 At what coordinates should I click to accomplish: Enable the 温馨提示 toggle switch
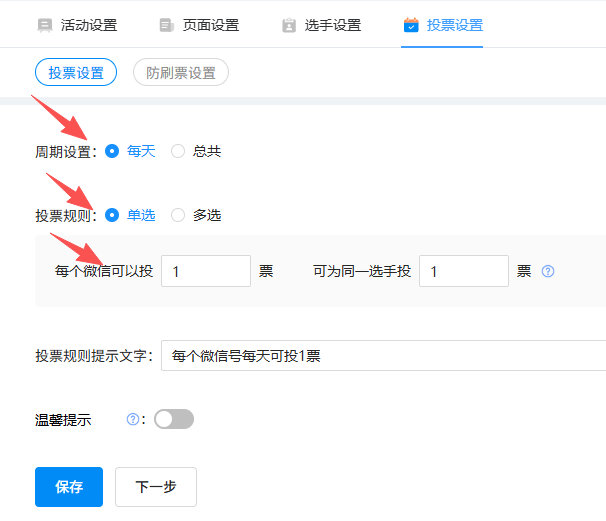(174, 420)
